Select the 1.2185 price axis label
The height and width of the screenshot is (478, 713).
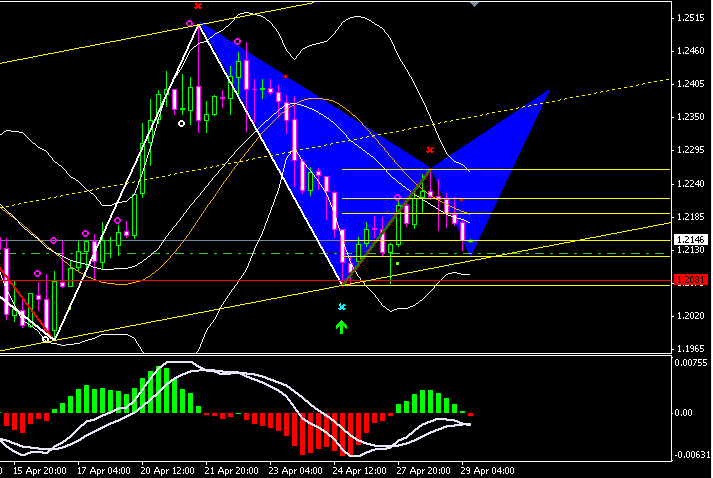(x=690, y=216)
